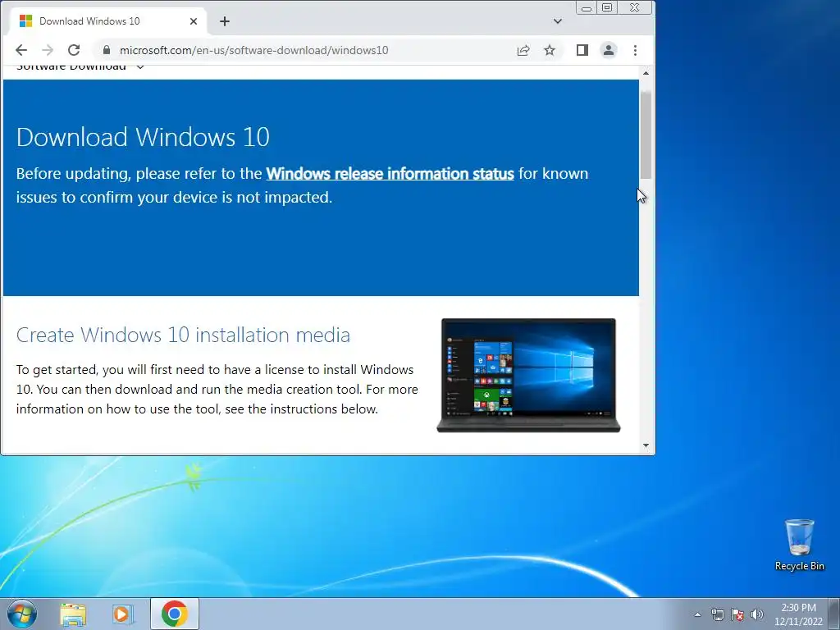Open a new tab with plus button
The width and height of the screenshot is (840, 630).
225,21
